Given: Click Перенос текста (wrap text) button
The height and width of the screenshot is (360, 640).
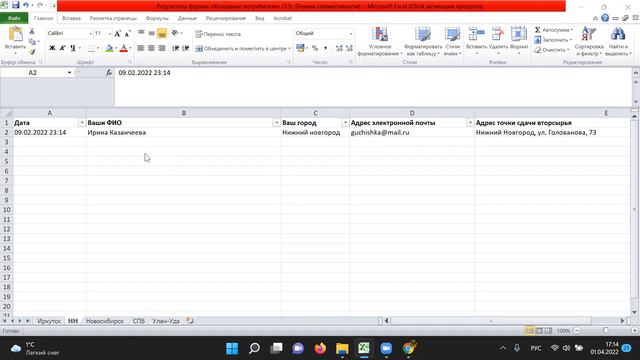Looking at the screenshot, I should tap(218, 34).
